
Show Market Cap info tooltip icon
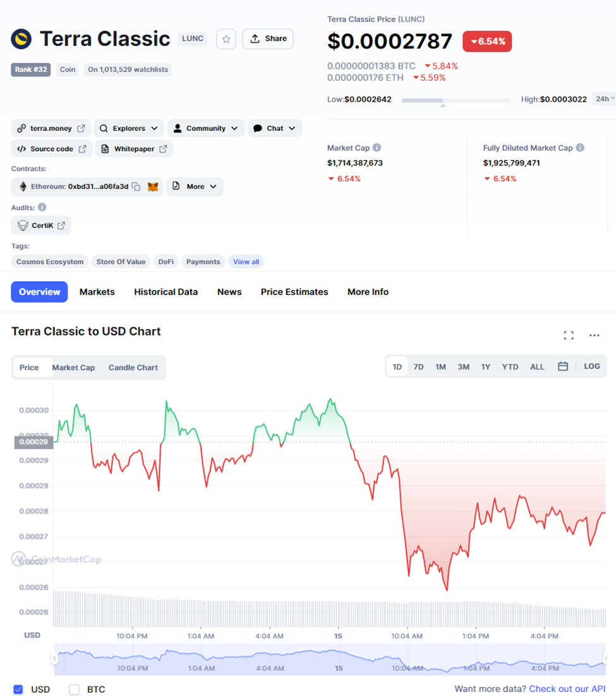pos(377,148)
